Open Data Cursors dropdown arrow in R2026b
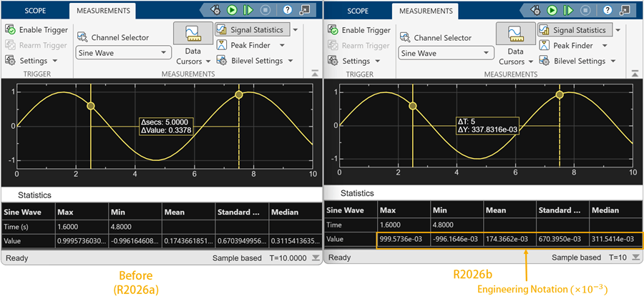The image size is (644, 299). click(530, 62)
